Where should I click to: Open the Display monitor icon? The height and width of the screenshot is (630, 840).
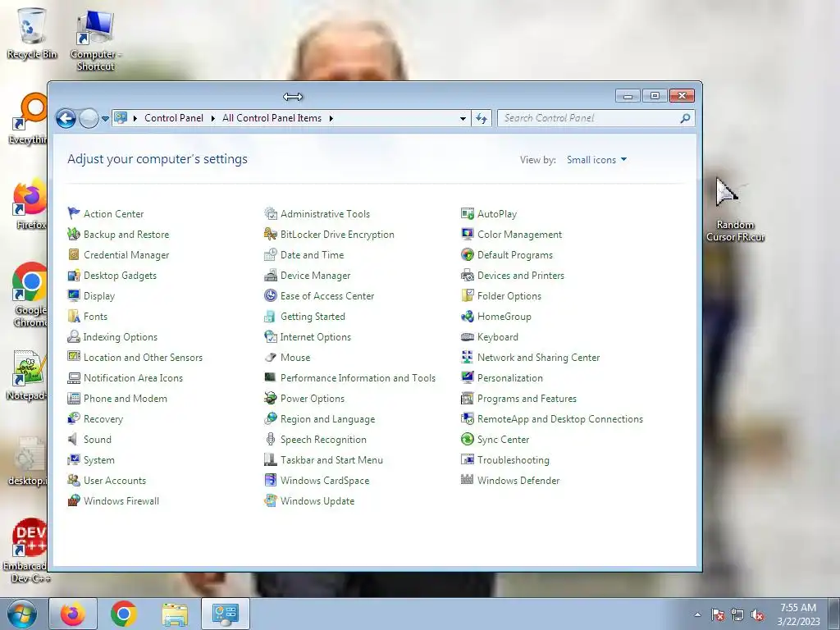74,295
